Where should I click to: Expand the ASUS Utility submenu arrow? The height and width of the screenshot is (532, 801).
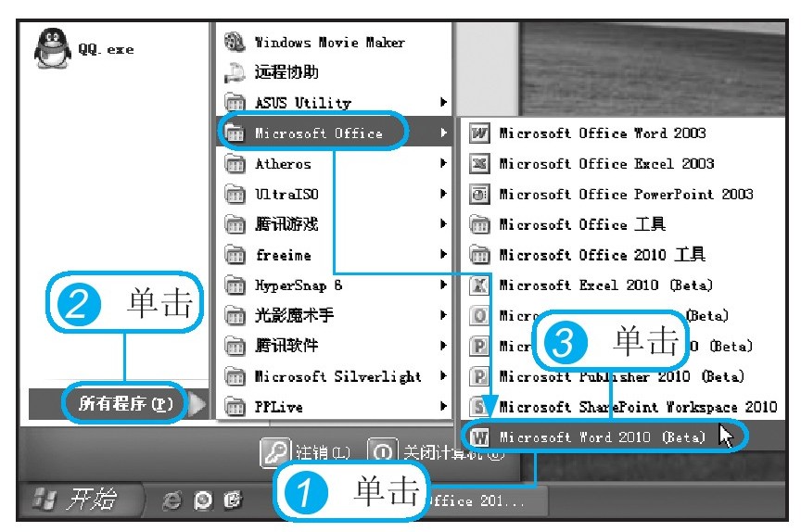tap(443, 102)
